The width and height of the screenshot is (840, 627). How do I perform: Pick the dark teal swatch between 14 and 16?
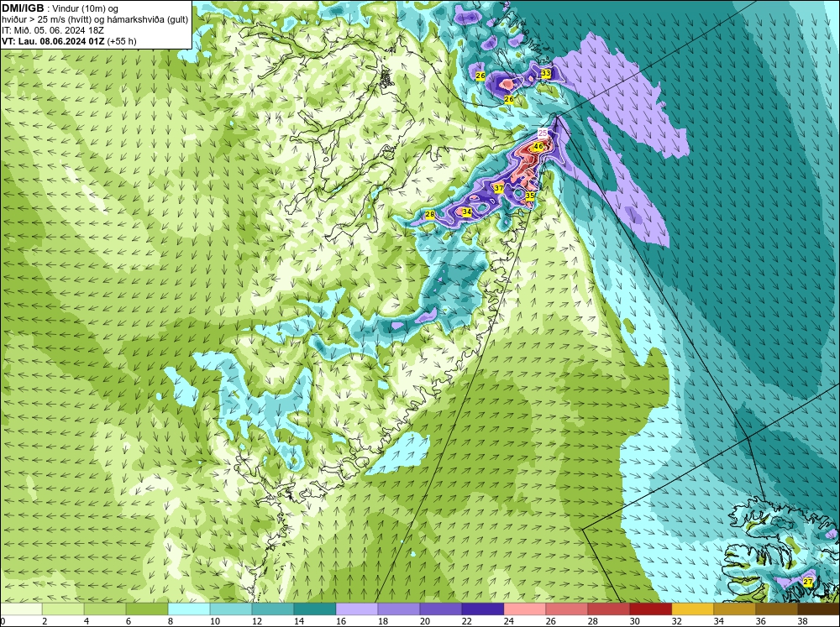click(x=315, y=609)
